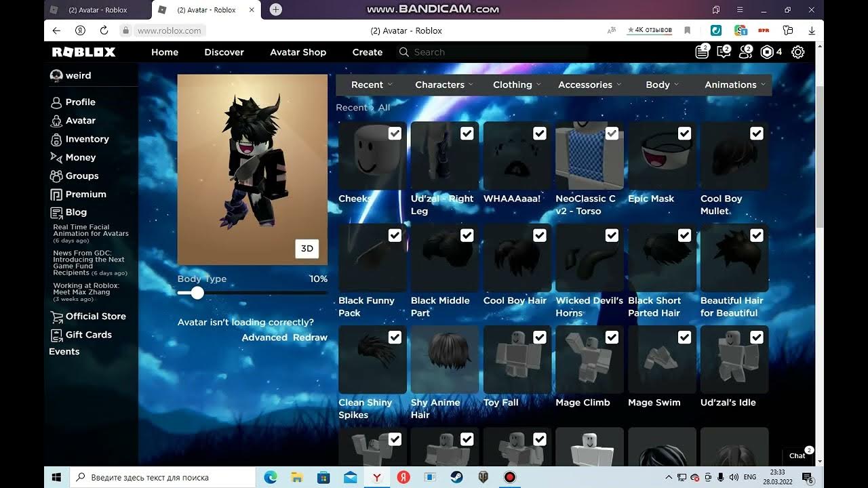Uncheck Clean Shiny Spikes item
The width and height of the screenshot is (868, 488).
[x=395, y=337]
